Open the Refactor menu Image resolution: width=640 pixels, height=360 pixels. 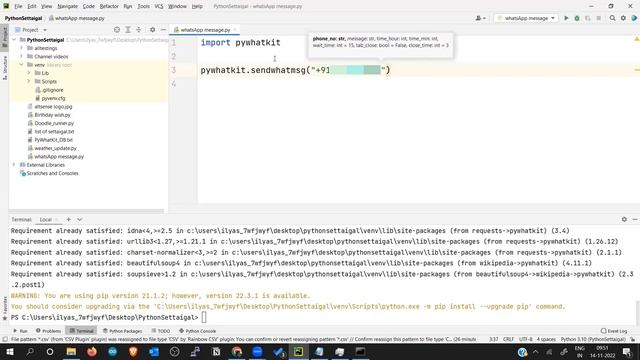109,6
